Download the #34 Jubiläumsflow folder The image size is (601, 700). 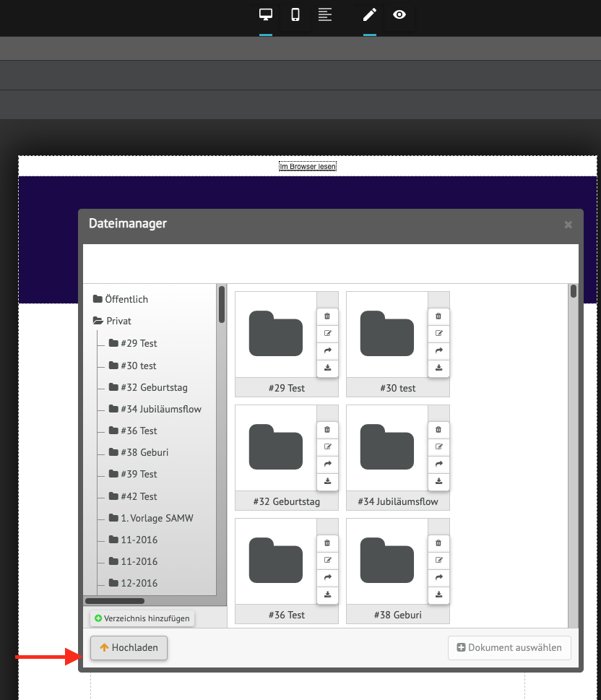pyautogui.click(x=438, y=481)
